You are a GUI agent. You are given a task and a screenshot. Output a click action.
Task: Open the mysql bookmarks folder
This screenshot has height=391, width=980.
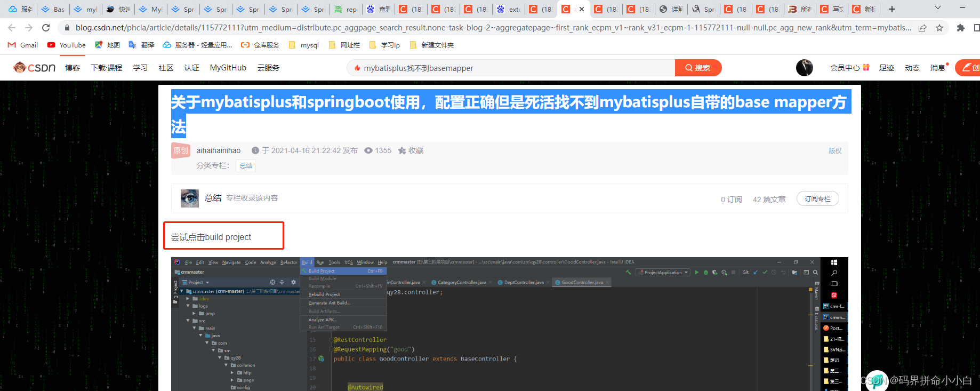pos(304,45)
